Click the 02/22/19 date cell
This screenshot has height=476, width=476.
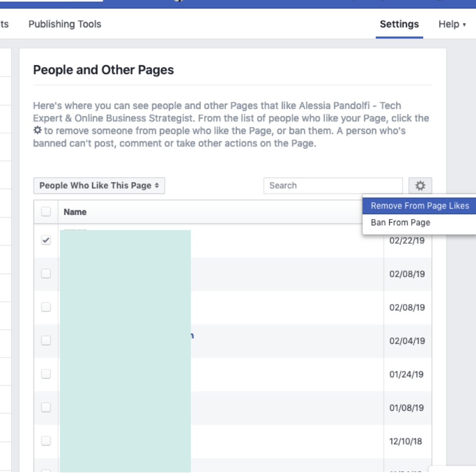(x=407, y=242)
